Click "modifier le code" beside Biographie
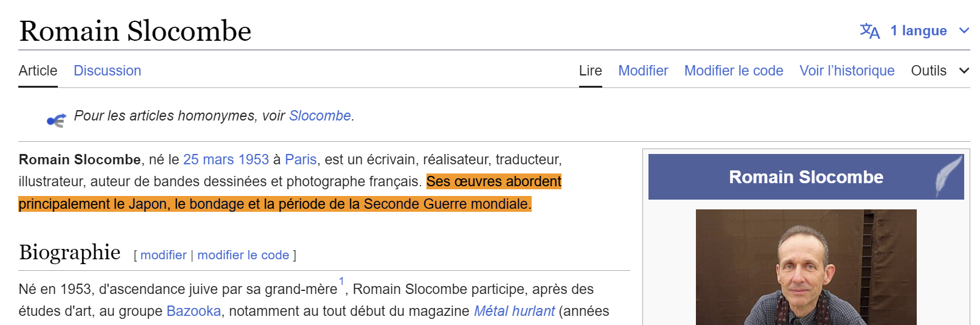This screenshot has width=980, height=325. tap(243, 255)
